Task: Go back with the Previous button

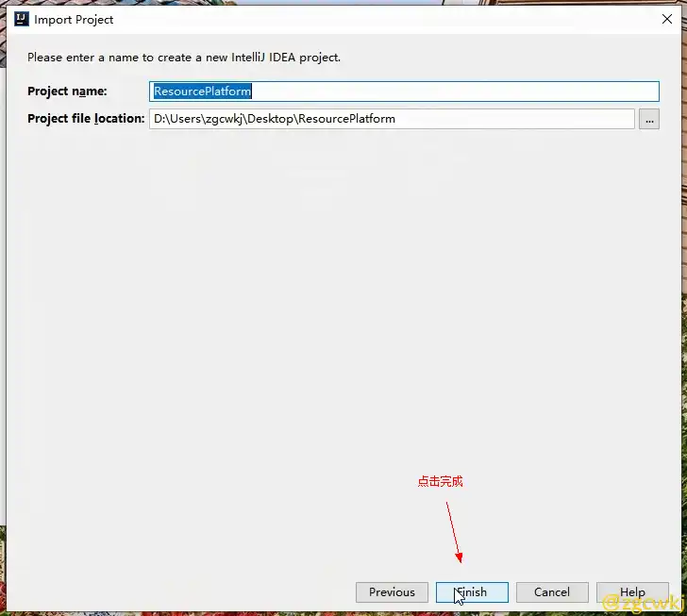Action: click(392, 592)
